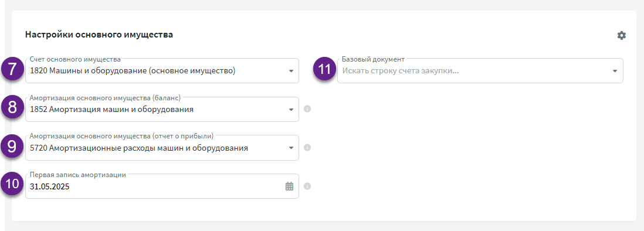Expand the 5720 Амортизационные расходы dropdown arrow
This screenshot has width=644, height=231.
(x=291, y=148)
